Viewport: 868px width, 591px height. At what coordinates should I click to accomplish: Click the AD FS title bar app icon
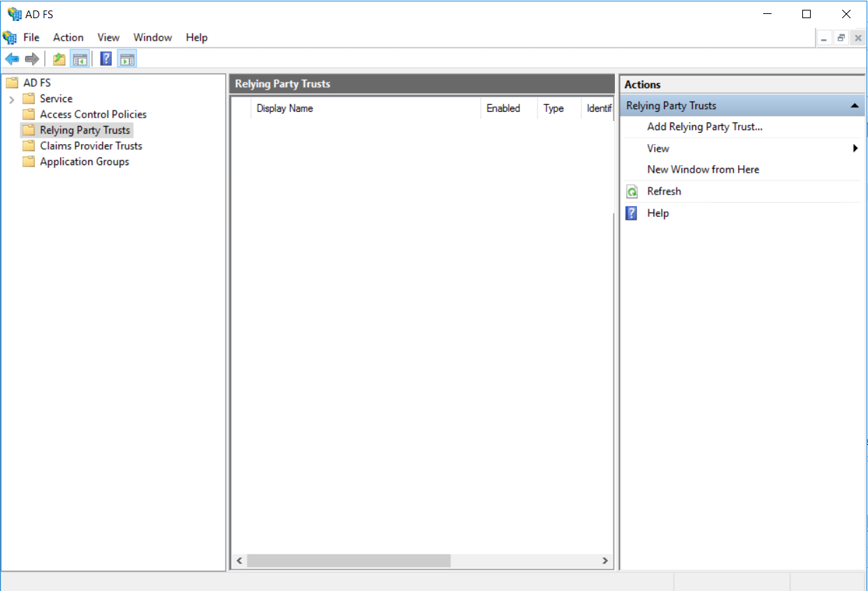[14, 14]
